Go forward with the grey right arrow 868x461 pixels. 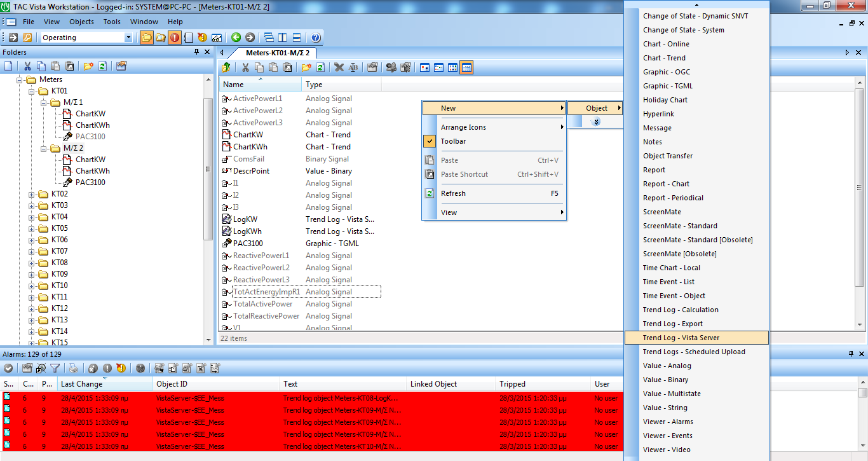click(250, 38)
